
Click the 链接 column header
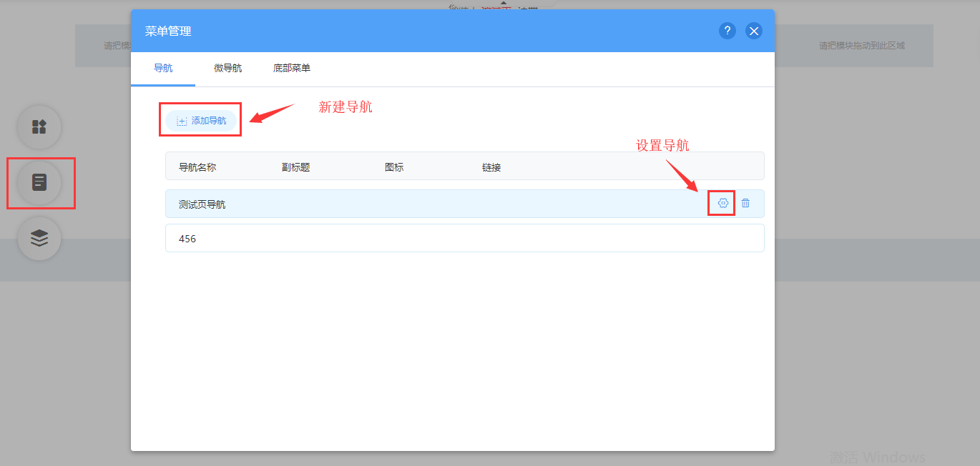click(x=491, y=167)
